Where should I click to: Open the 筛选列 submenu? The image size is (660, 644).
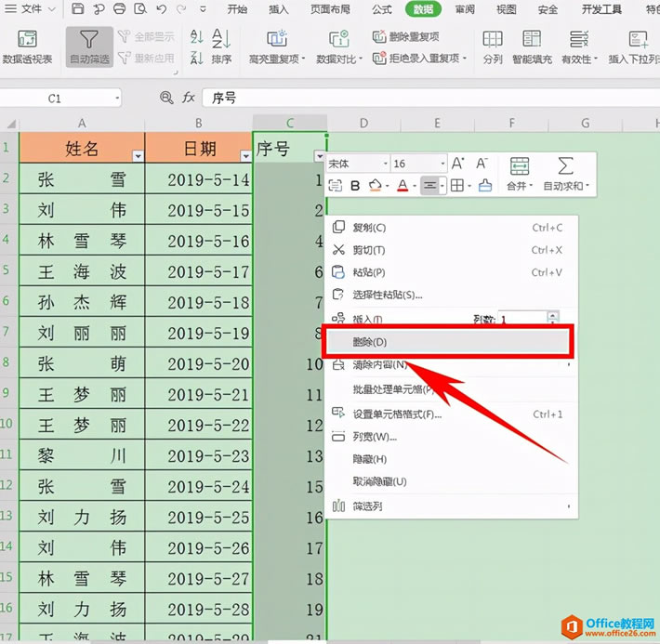pyautogui.click(x=452, y=506)
